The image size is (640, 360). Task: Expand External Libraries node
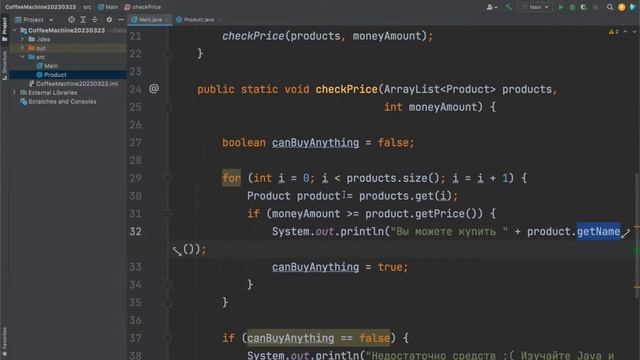(15, 93)
